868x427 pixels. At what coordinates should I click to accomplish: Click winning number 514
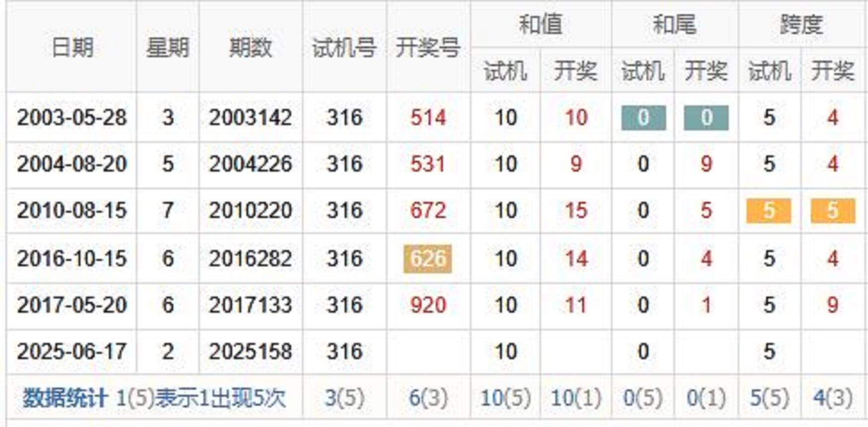point(428,118)
